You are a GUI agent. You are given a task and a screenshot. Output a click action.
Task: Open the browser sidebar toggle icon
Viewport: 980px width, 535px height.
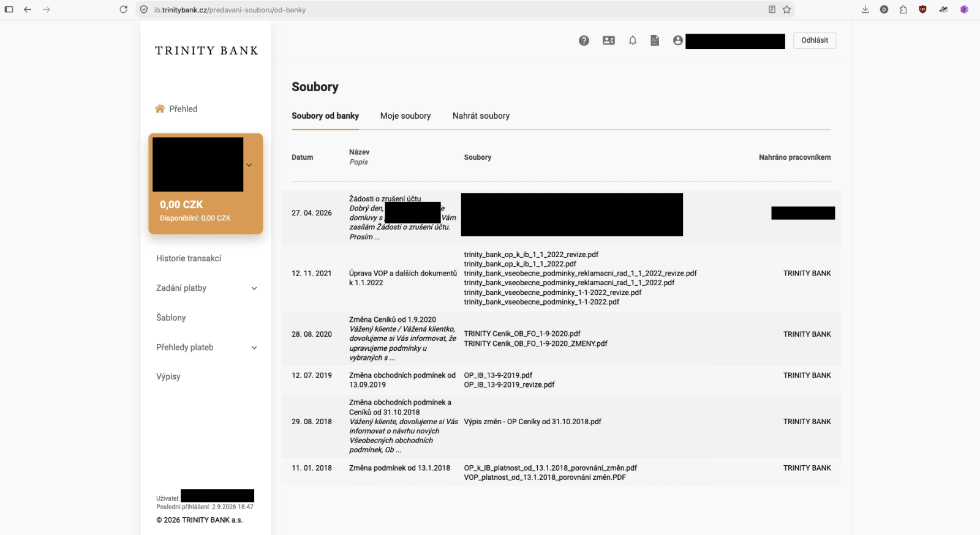coord(9,9)
